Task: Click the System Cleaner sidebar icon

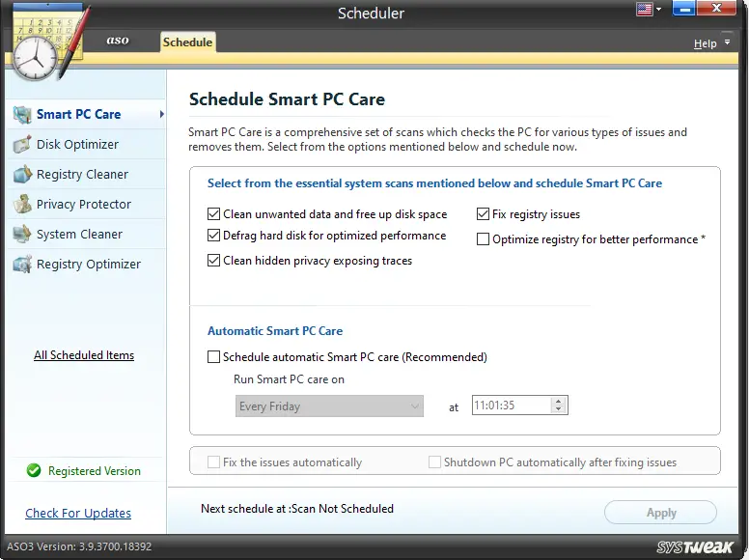Action: (x=22, y=234)
